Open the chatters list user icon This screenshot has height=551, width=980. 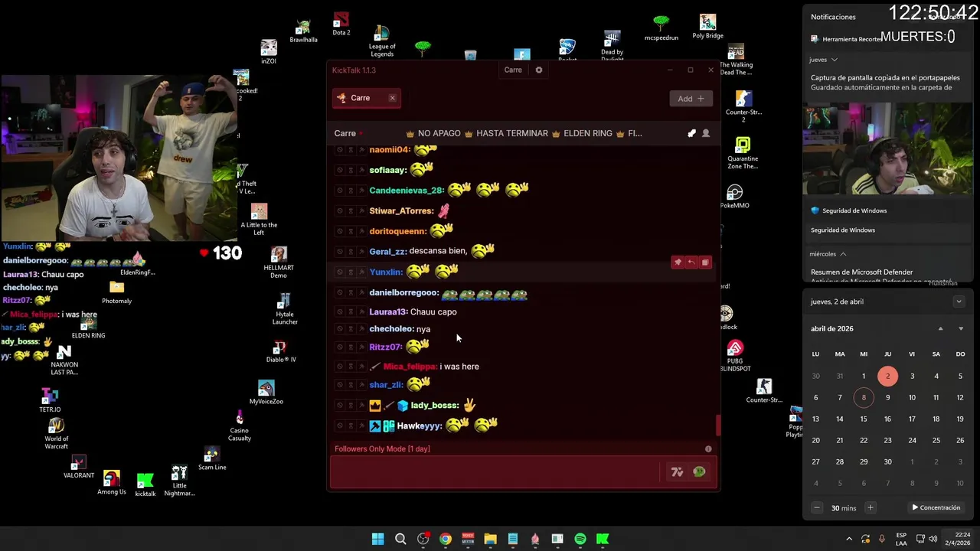point(706,133)
